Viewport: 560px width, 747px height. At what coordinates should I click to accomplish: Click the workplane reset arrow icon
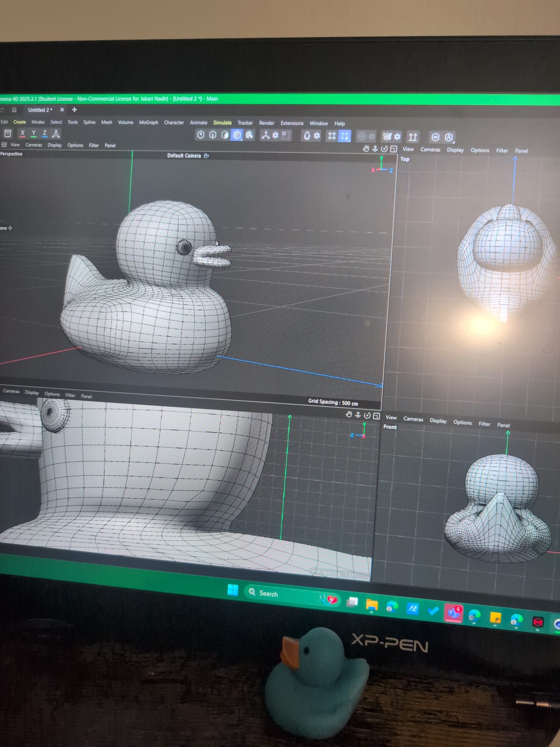307,136
